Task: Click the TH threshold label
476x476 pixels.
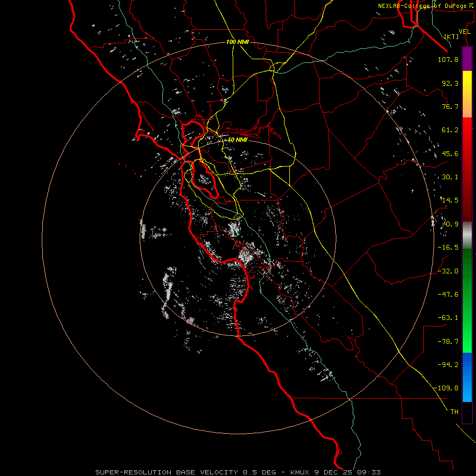Action: [454, 412]
